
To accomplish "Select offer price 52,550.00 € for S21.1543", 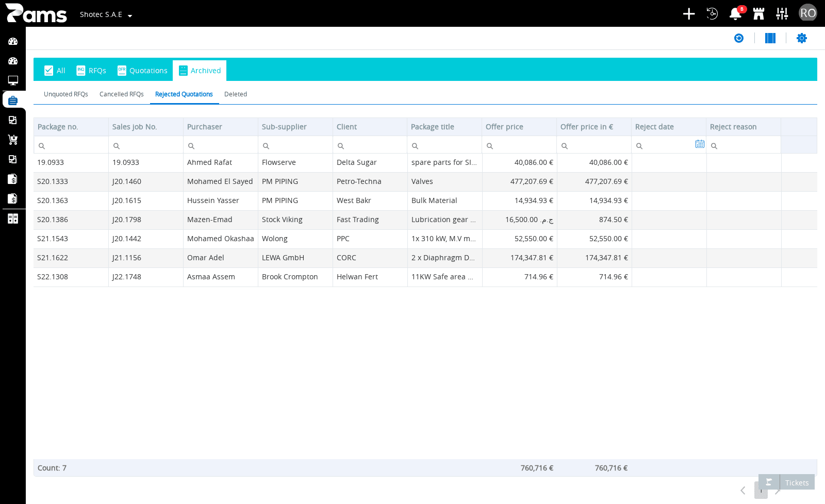I will click(x=520, y=239).
